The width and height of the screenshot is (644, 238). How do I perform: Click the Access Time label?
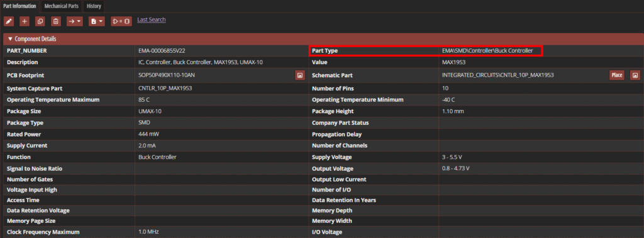[x=23, y=200]
